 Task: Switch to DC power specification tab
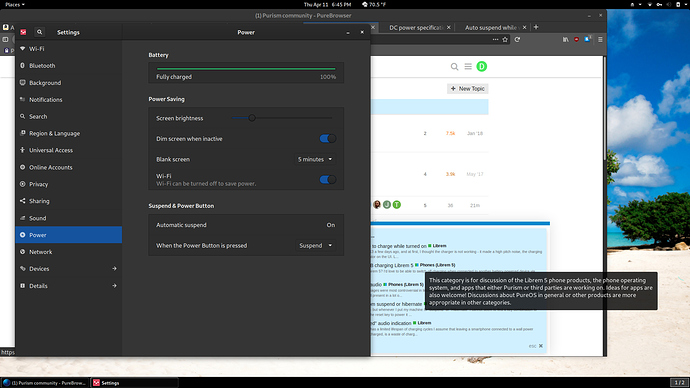click(x=415, y=27)
